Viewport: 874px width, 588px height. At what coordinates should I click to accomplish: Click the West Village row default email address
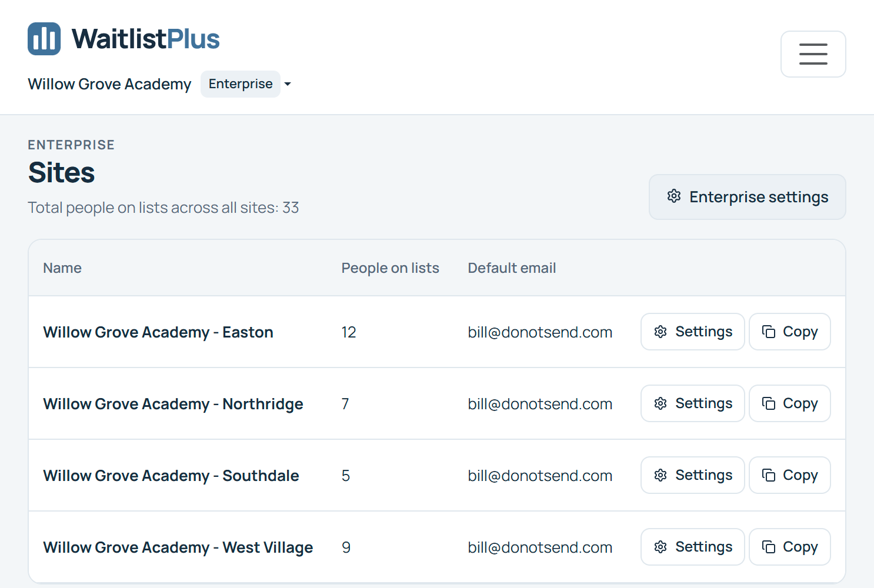point(540,547)
